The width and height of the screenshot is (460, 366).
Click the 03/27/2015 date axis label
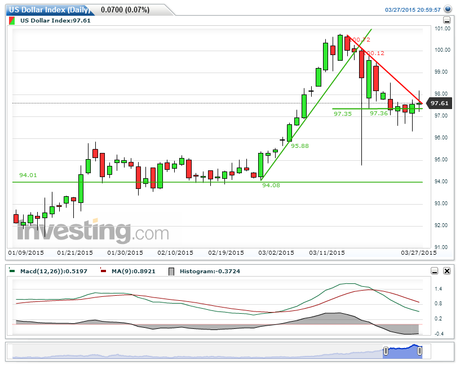tap(419, 253)
